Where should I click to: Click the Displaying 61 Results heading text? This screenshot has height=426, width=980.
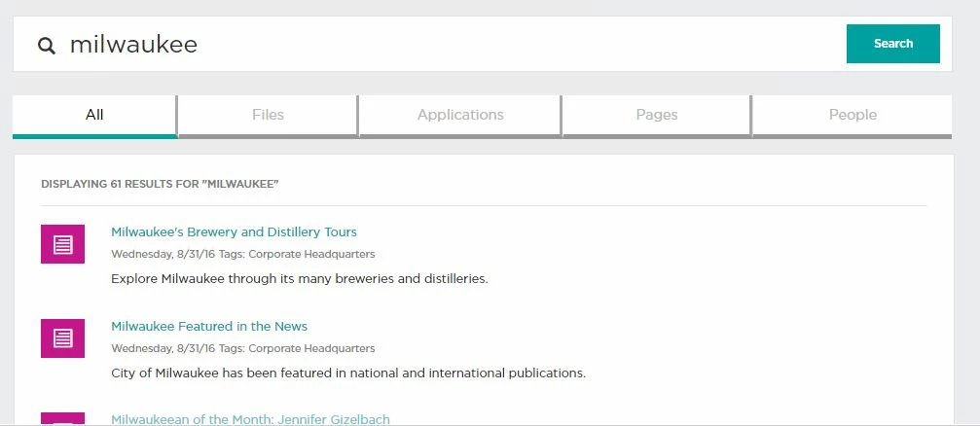pos(160,184)
